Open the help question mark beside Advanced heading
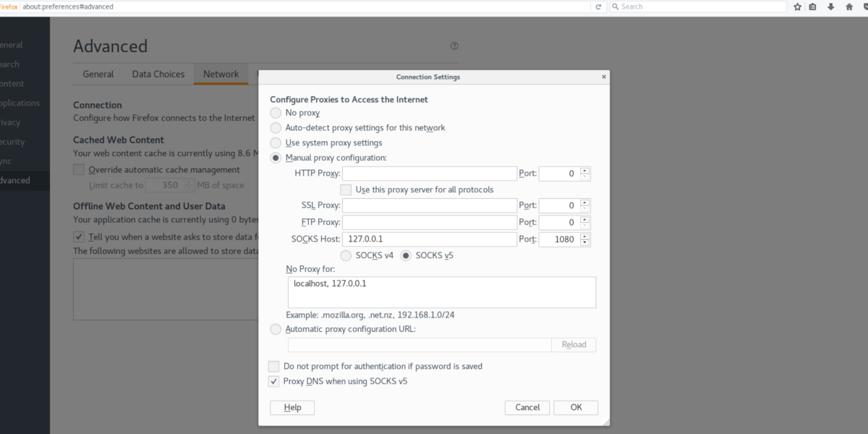The image size is (868, 434). (x=454, y=46)
